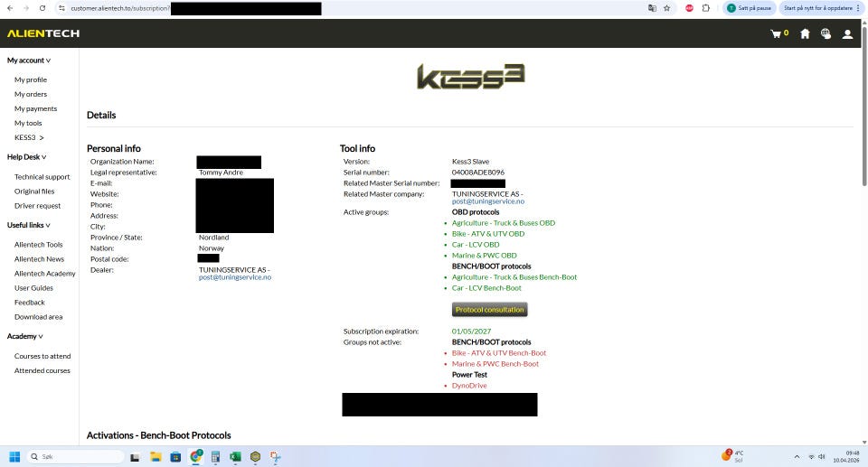
Task: Open the user profile icon in header
Action: click(x=847, y=33)
